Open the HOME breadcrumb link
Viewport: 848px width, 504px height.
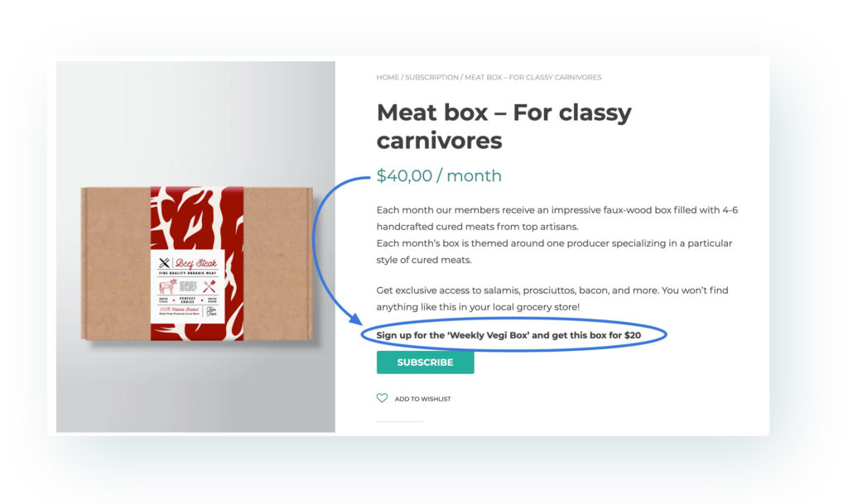[388, 77]
